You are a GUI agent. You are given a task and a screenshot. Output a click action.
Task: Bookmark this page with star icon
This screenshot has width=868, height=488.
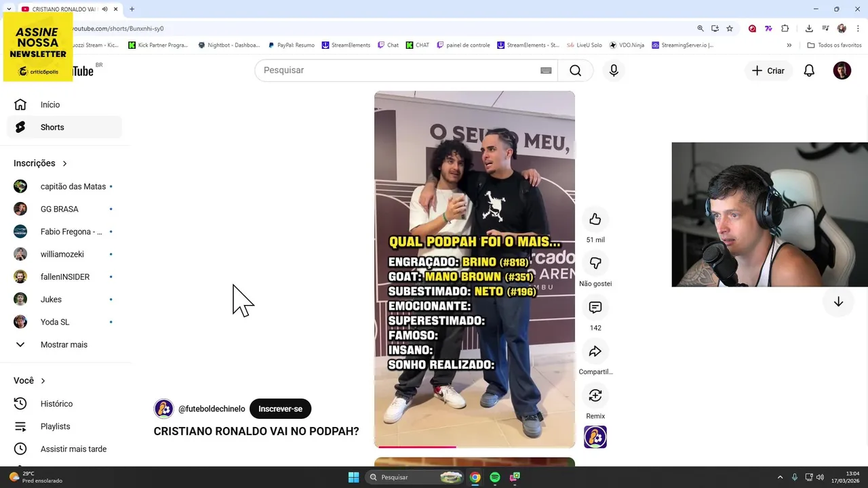pyautogui.click(x=730, y=28)
